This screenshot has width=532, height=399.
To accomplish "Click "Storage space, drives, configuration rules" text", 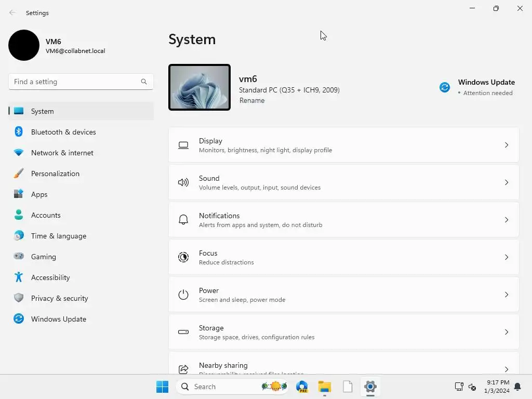I will pyautogui.click(x=257, y=337).
